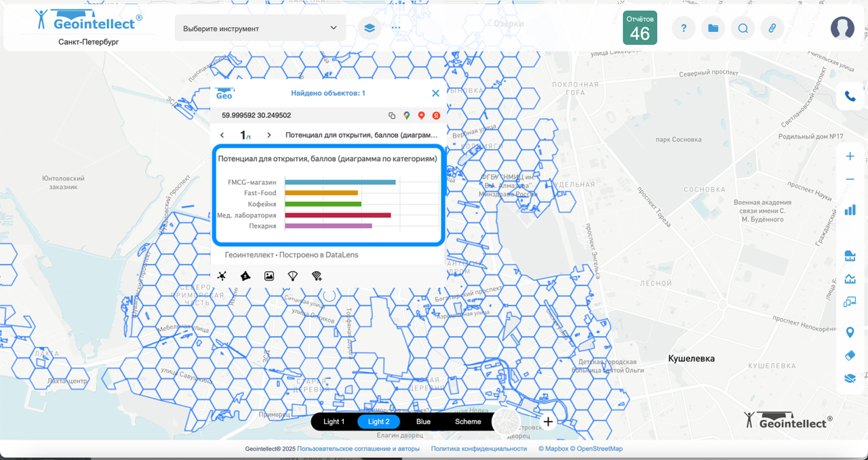Image resolution: width=868 pixels, height=460 pixels.
Task: Click the help question mark icon
Action: point(684,28)
